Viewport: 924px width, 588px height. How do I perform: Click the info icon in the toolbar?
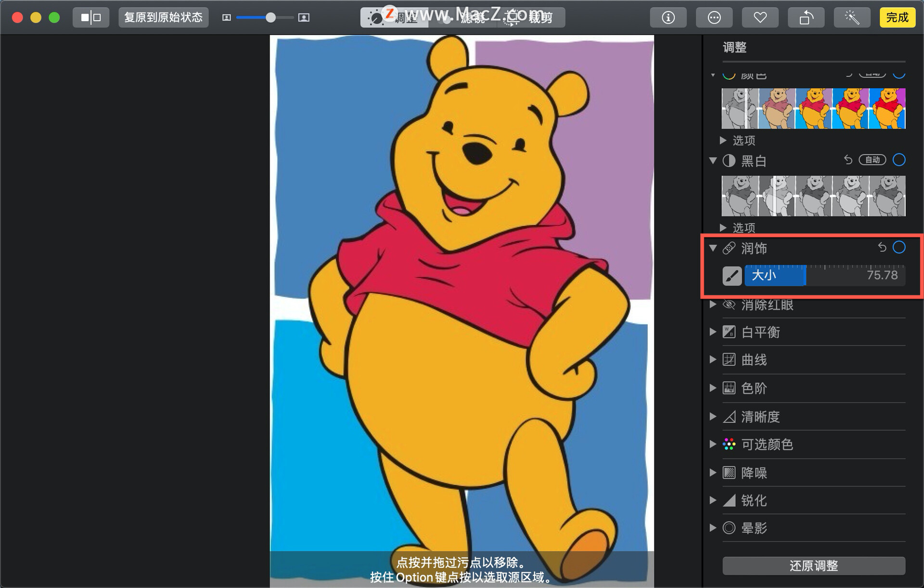click(x=668, y=18)
